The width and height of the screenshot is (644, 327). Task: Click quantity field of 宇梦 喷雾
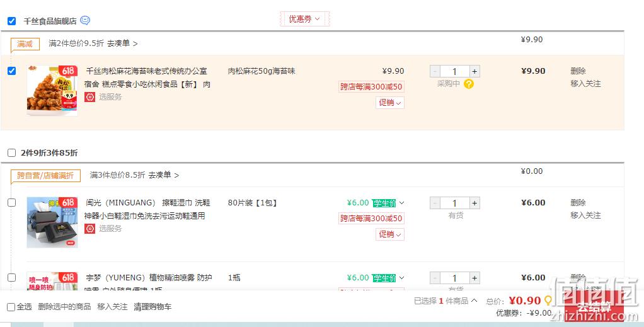[x=455, y=278]
